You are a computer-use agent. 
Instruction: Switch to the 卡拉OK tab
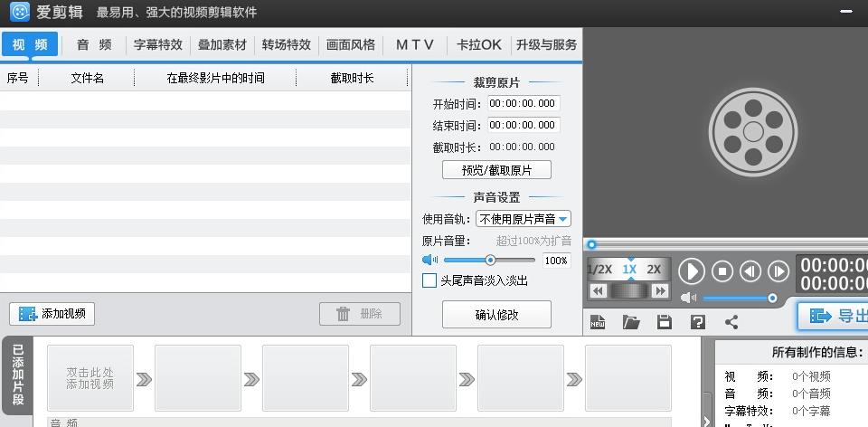tap(479, 45)
